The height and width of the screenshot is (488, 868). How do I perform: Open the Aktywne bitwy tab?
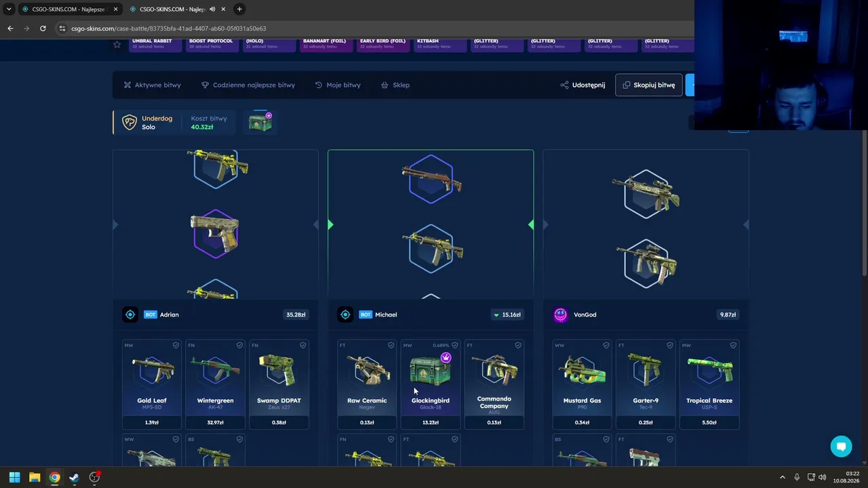[152, 85]
